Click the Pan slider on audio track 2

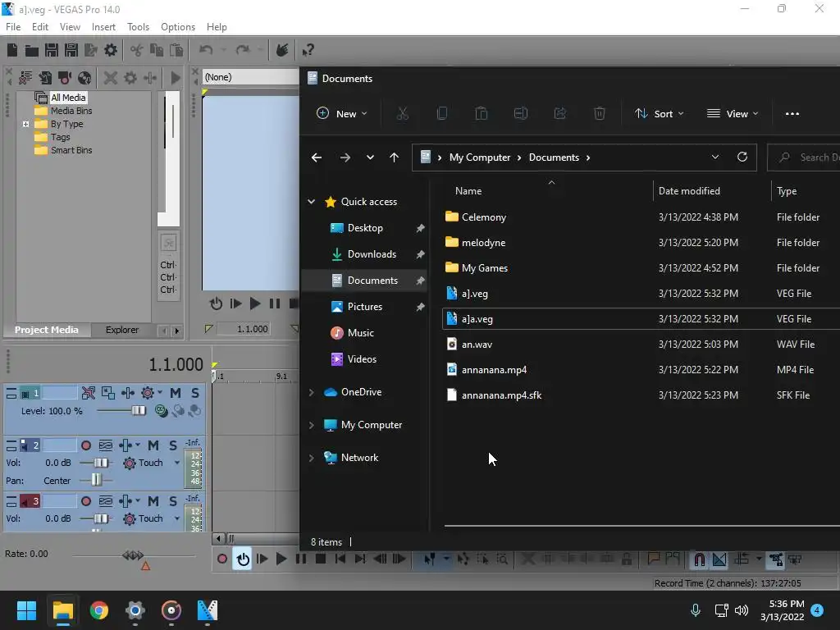[x=97, y=480]
